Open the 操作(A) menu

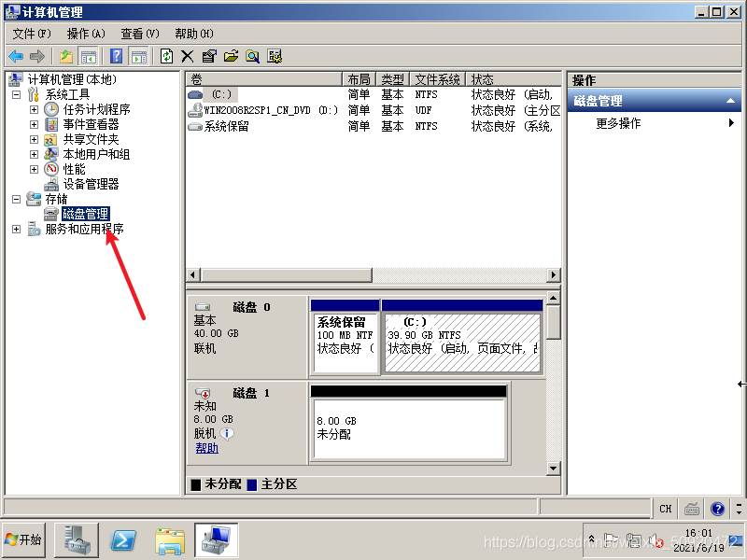[86, 34]
